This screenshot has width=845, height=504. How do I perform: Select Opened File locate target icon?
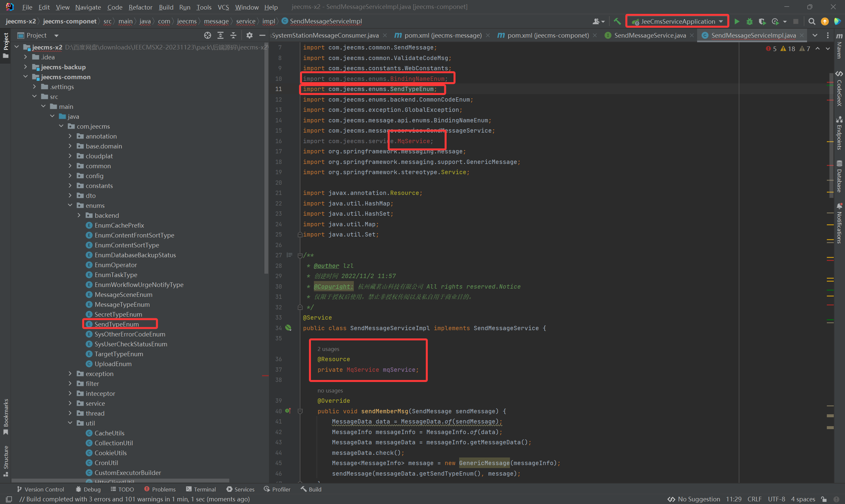pos(207,35)
